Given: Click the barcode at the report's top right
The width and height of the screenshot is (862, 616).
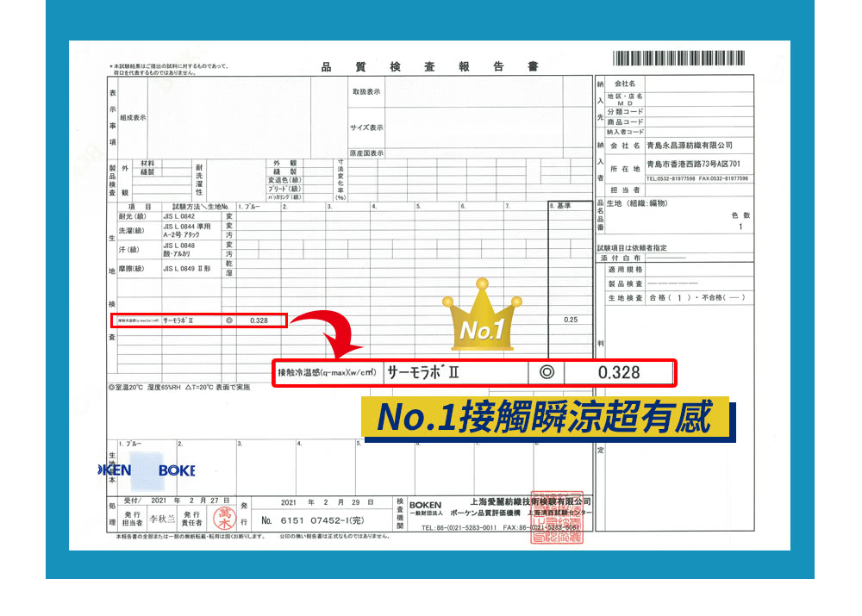Looking at the screenshot, I should pos(679,59).
